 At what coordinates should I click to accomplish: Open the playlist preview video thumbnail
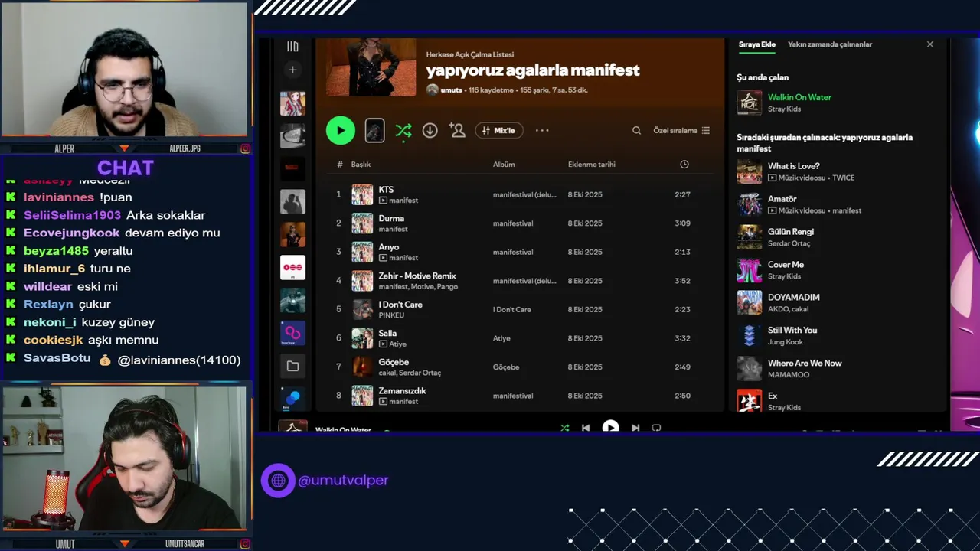click(374, 130)
